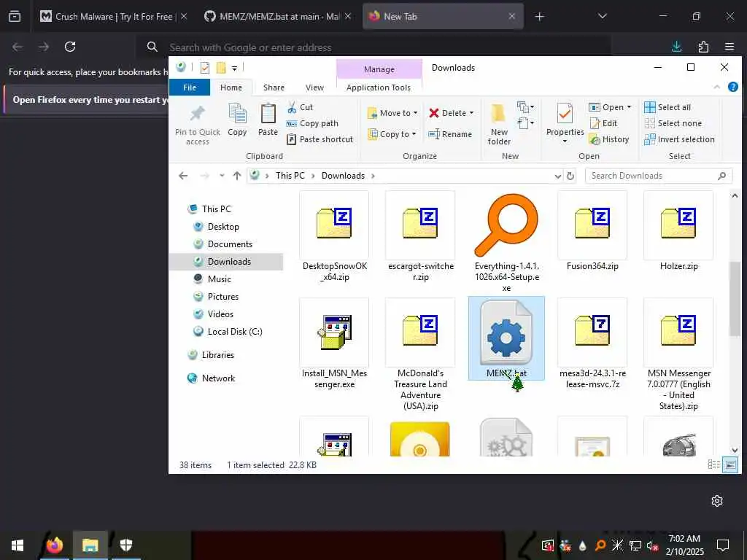
Task: Expand Properties dropdown arrow
Action: (565, 141)
